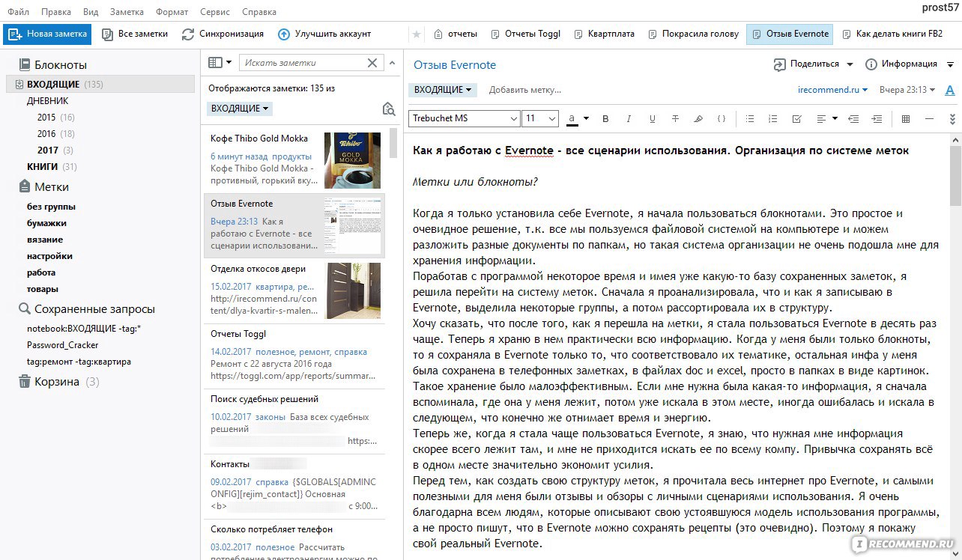The width and height of the screenshot is (962, 560).
Task: Select the ВХОДЯЩИЕ notebook in the sidebar
Action: [100, 85]
